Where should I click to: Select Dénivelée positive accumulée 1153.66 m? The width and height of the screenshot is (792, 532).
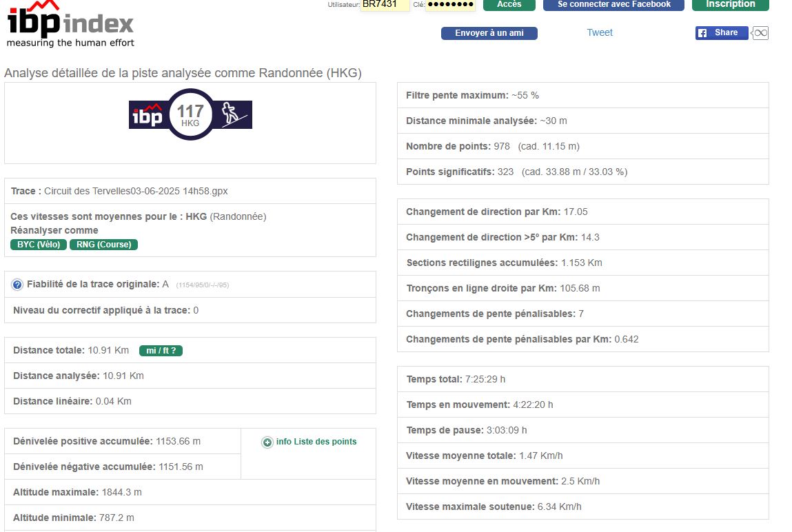[107, 441]
